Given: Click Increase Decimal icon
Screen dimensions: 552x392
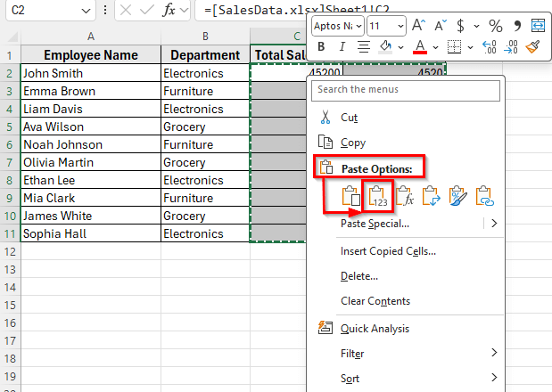Looking at the screenshot, I should (x=490, y=46).
